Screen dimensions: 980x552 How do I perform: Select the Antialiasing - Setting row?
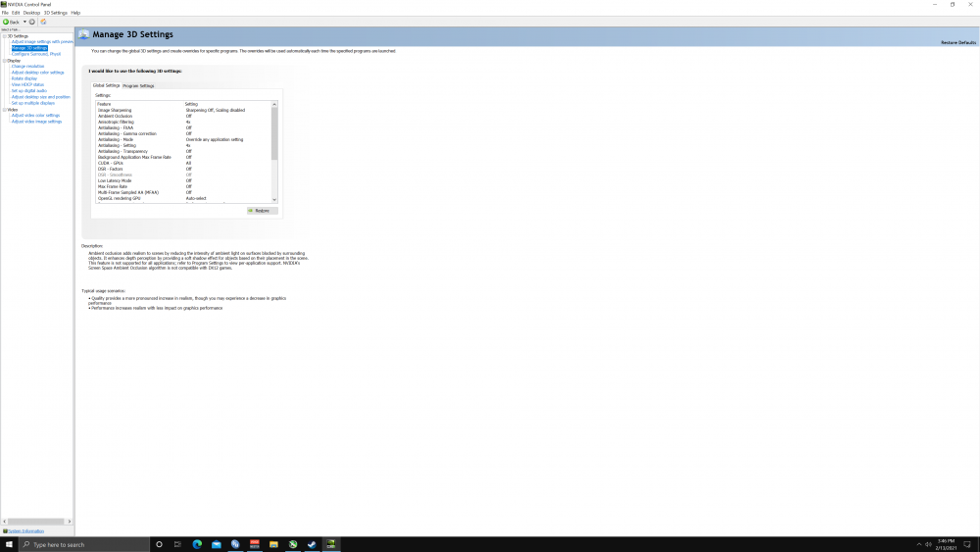point(184,146)
